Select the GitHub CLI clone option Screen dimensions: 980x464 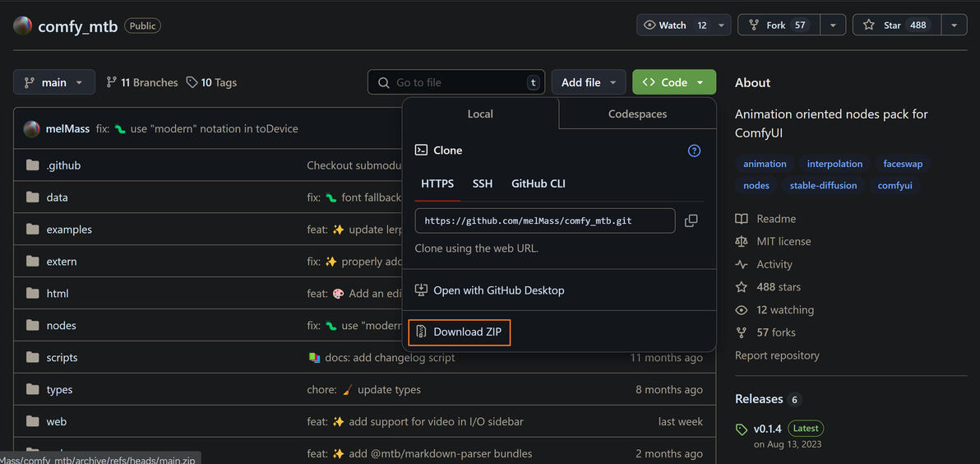tap(539, 183)
